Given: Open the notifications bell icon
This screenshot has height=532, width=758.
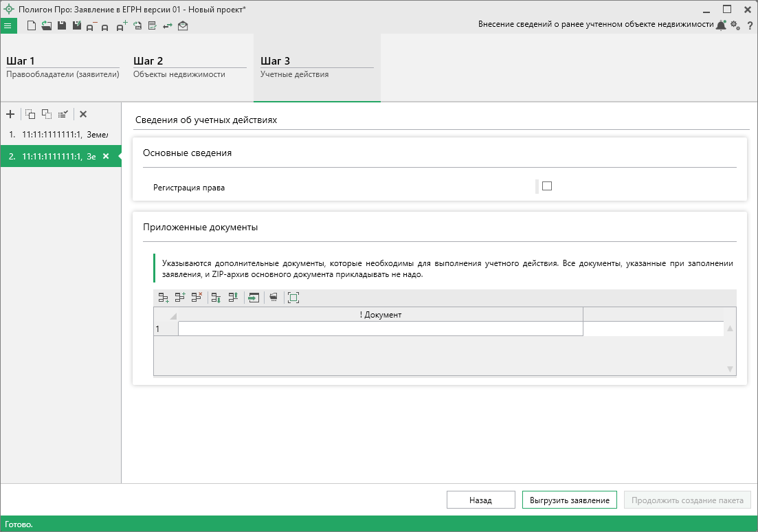Looking at the screenshot, I should click(x=720, y=25).
